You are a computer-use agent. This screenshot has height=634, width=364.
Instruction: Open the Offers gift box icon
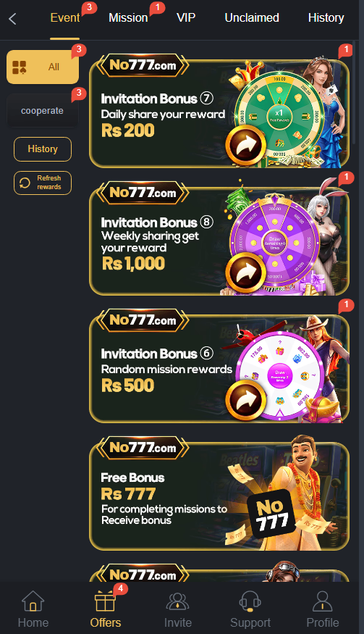tap(106, 601)
